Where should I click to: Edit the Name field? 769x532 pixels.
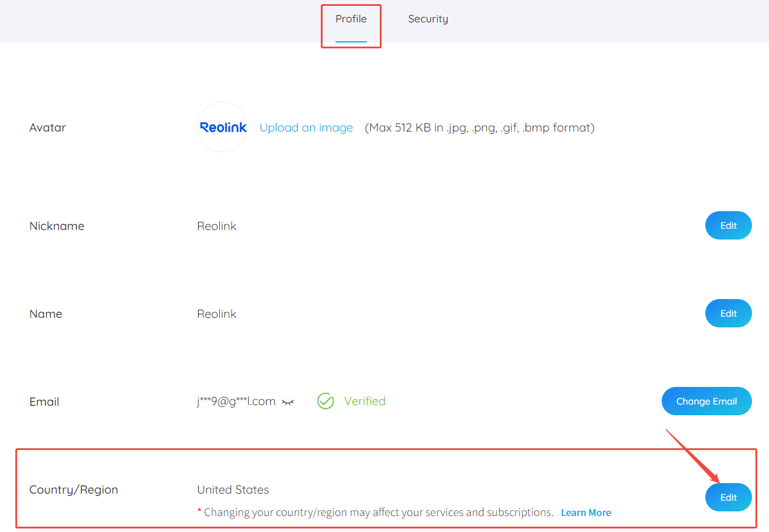[728, 313]
